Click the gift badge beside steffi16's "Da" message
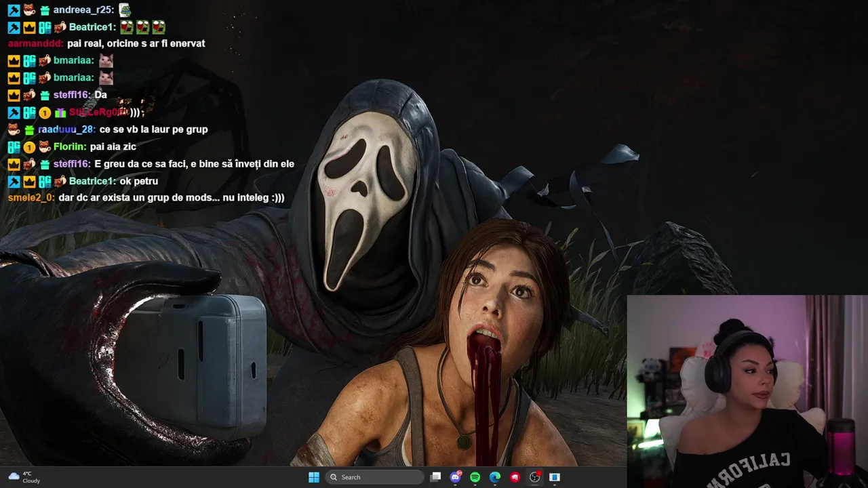Viewport: 868px width, 488px height. (x=45, y=96)
